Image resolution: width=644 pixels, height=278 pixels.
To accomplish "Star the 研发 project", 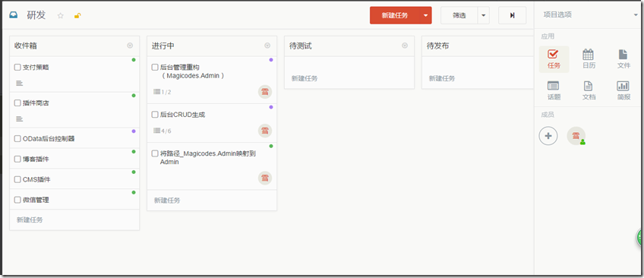I will coord(61,16).
